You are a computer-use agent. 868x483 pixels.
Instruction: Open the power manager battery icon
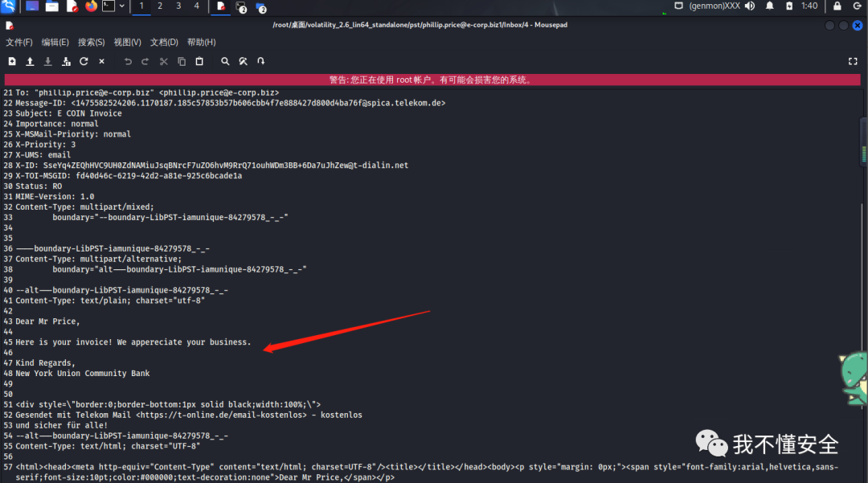pos(789,6)
